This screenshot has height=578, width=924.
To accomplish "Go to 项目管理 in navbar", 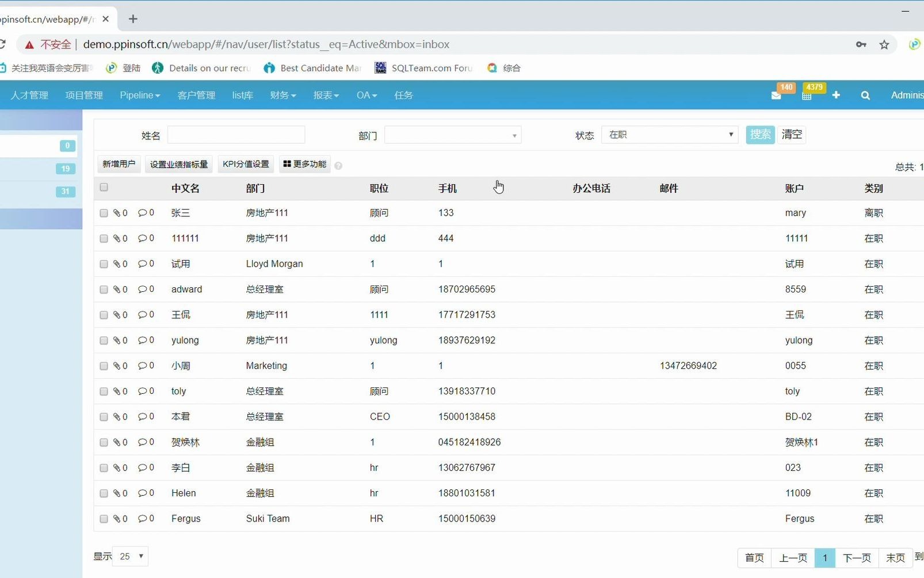I will click(x=84, y=95).
